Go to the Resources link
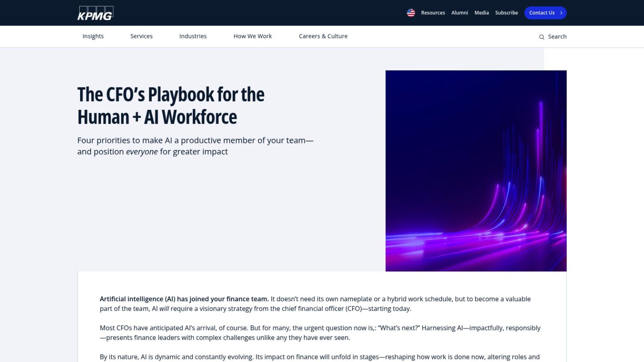This screenshot has height=362, width=644. coord(433,13)
